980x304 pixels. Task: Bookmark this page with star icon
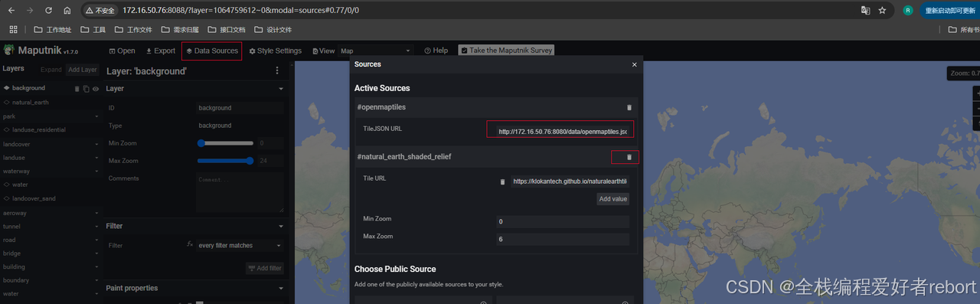[x=882, y=11]
